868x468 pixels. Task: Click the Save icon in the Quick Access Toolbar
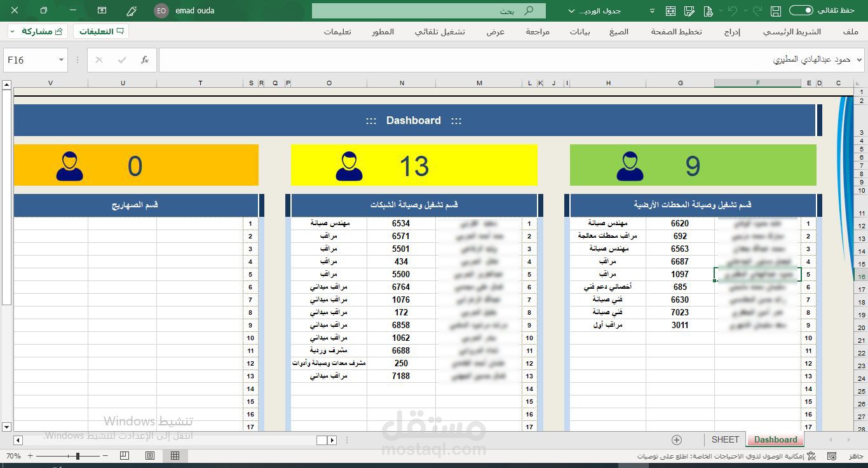coord(775,11)
